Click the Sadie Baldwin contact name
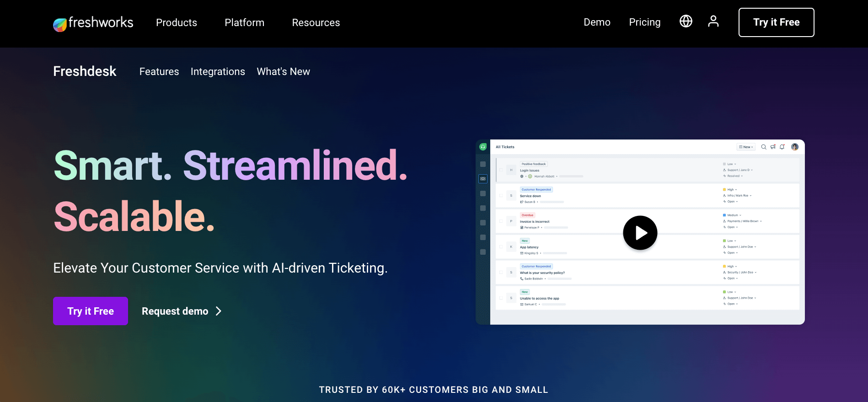This screenshot has width=868, height=402. (x=534, y=279)
